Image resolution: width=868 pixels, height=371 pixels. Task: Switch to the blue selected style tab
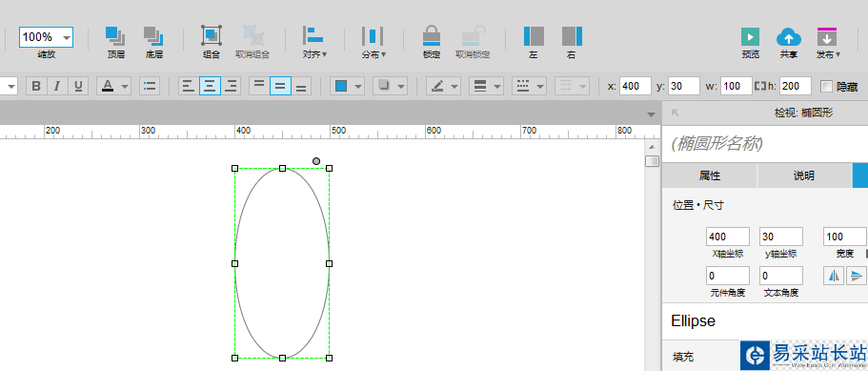tap(860, 176)
